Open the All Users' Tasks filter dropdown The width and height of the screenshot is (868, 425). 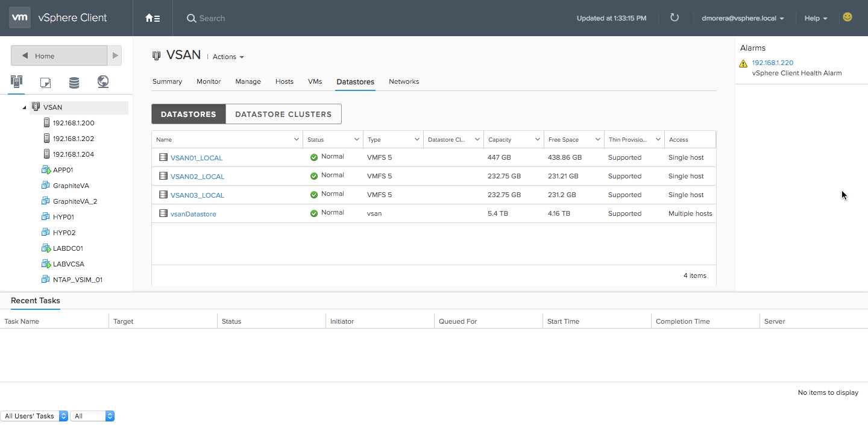tap(34, 416)
